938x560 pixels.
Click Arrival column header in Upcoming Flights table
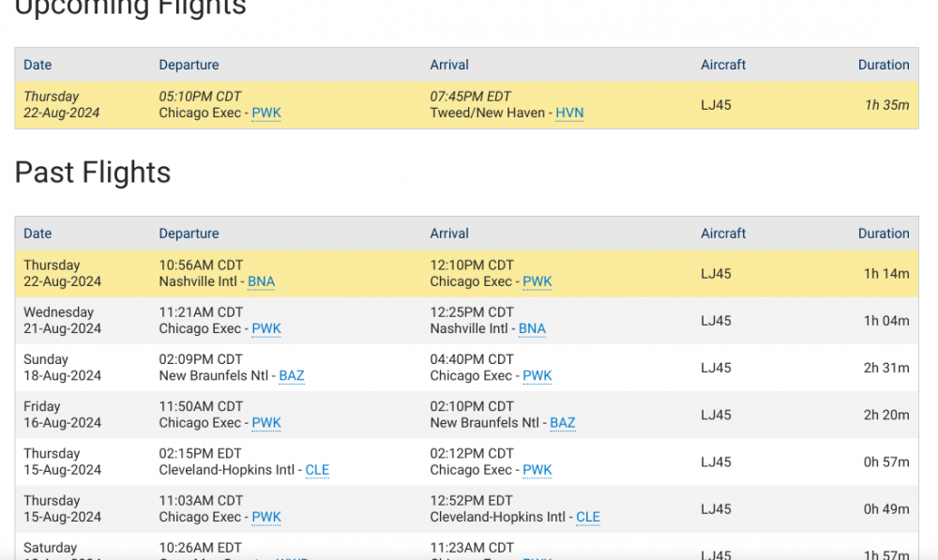point(449,65)
